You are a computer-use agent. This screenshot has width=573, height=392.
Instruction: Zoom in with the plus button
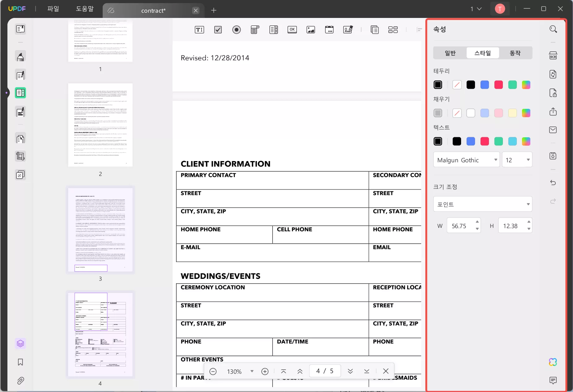click(x=265, y=371)
